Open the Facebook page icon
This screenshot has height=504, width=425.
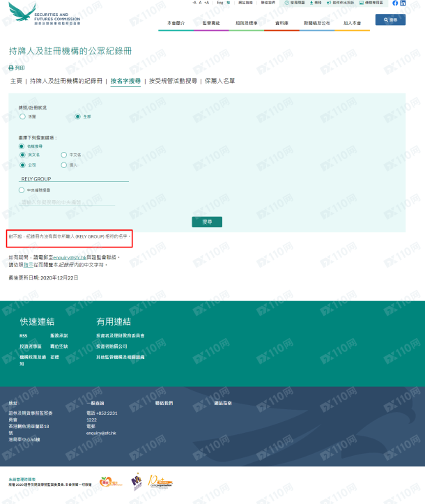(x=395, y=3)
